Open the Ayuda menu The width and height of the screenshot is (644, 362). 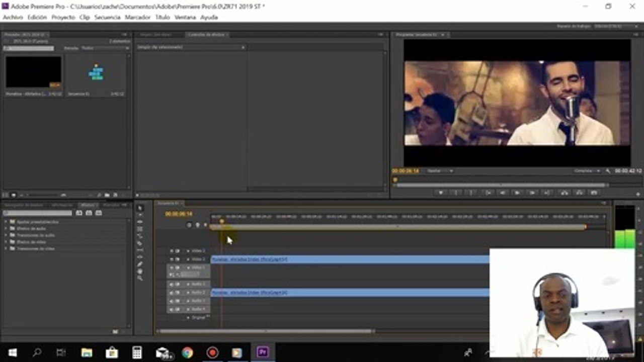coord(209,17)
